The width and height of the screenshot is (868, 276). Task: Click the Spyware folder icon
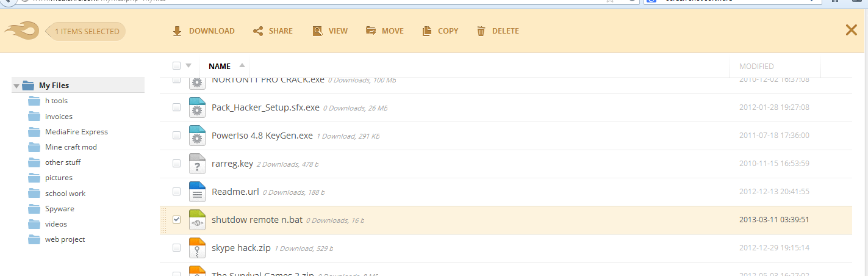(34, 208)
